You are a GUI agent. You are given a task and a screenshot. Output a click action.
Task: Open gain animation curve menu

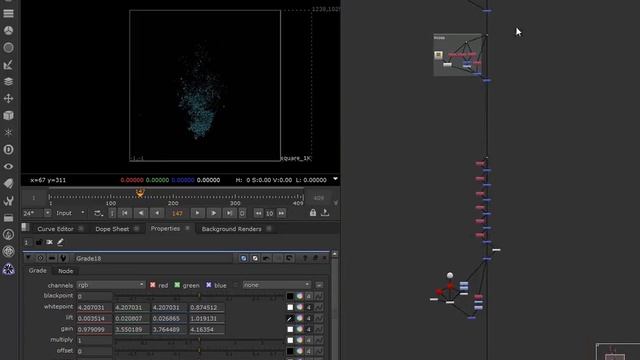click(319, 329)
